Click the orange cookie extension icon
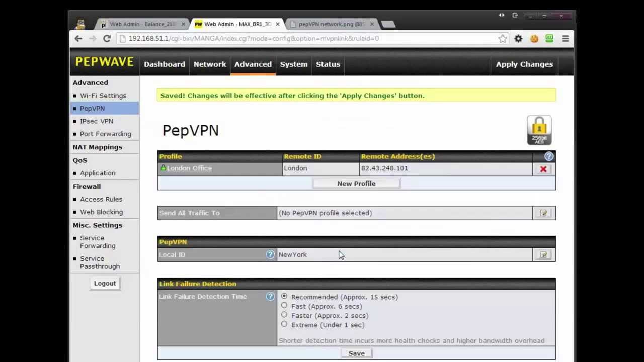The height and width of the screenshot is (362, 644). pos(534,39)
